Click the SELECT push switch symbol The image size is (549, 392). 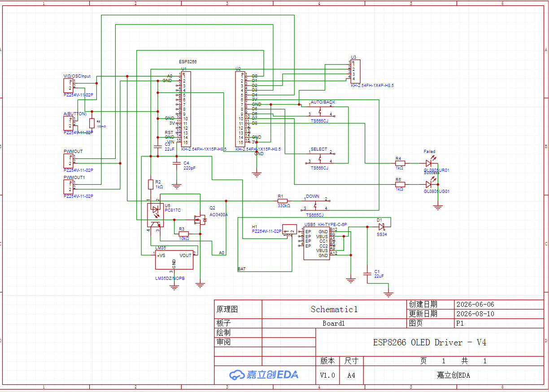tap(320, 157)
